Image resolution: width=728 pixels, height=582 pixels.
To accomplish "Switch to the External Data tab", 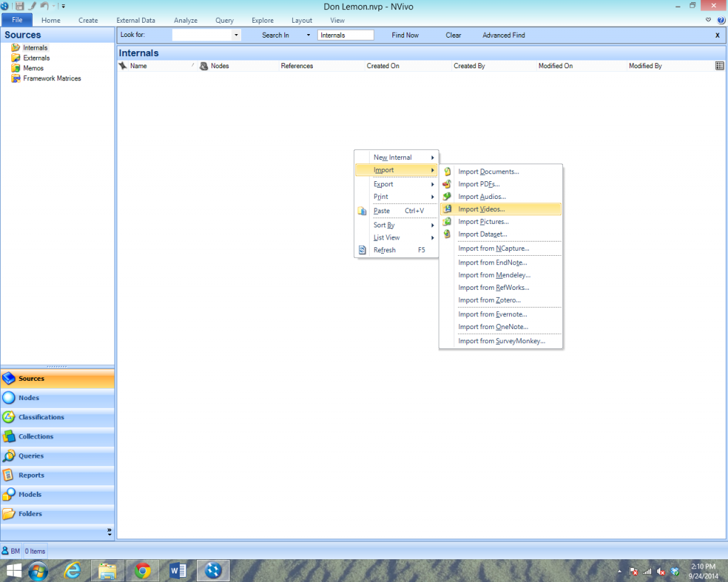I will [x=136, y=21].
